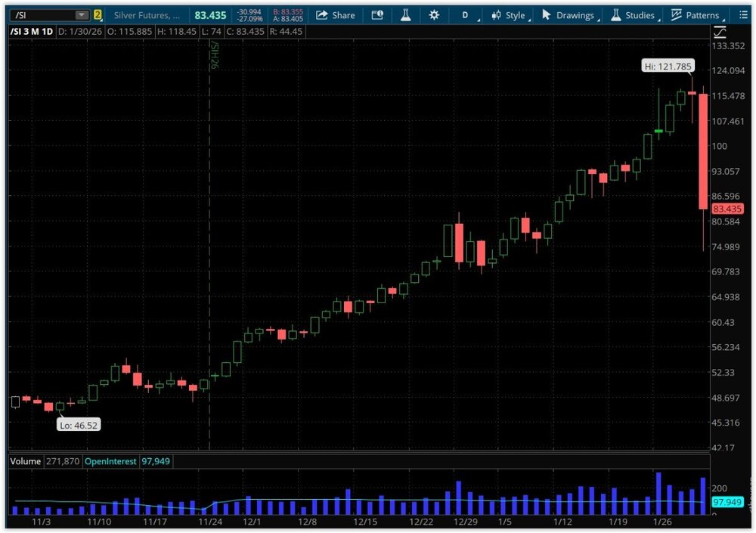
Task: Open the D timeframe selector
Action: [465, 15]
